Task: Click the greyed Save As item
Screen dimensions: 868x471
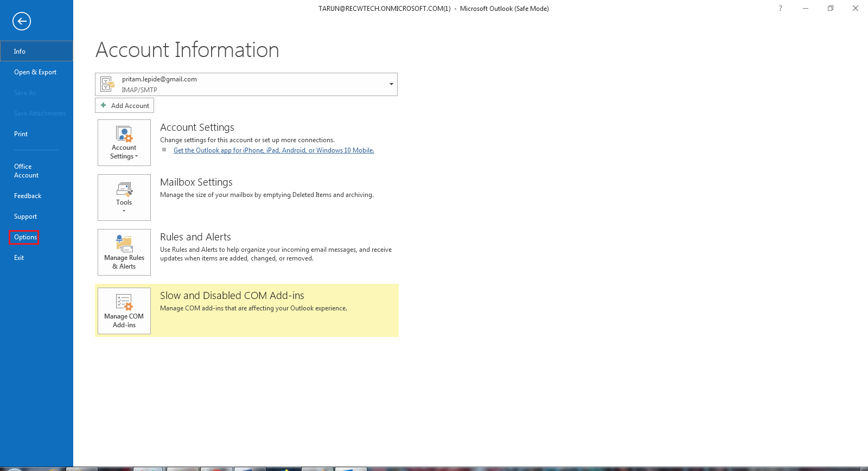Action: click(25, 93)
